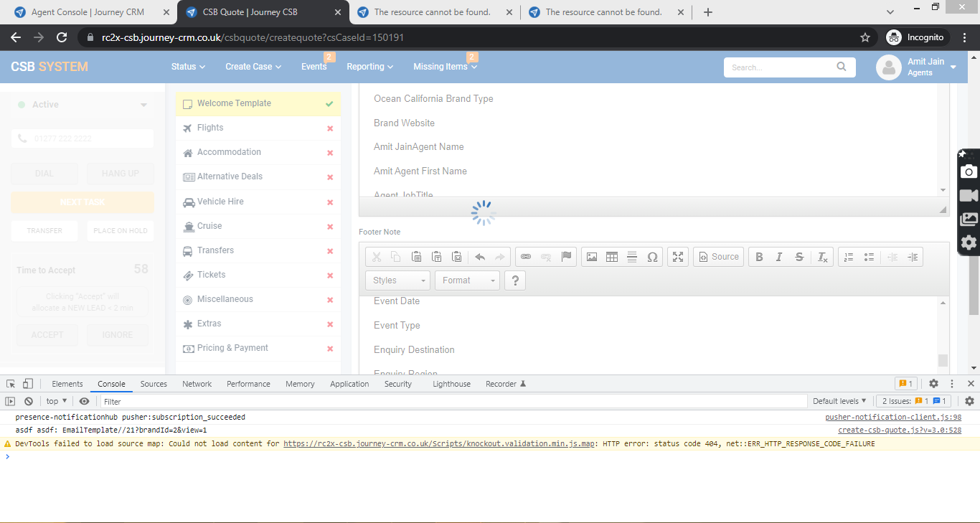Open the DevTools three-dot menu
Screen dimensions: 980x523
click(x=952, y=384)
